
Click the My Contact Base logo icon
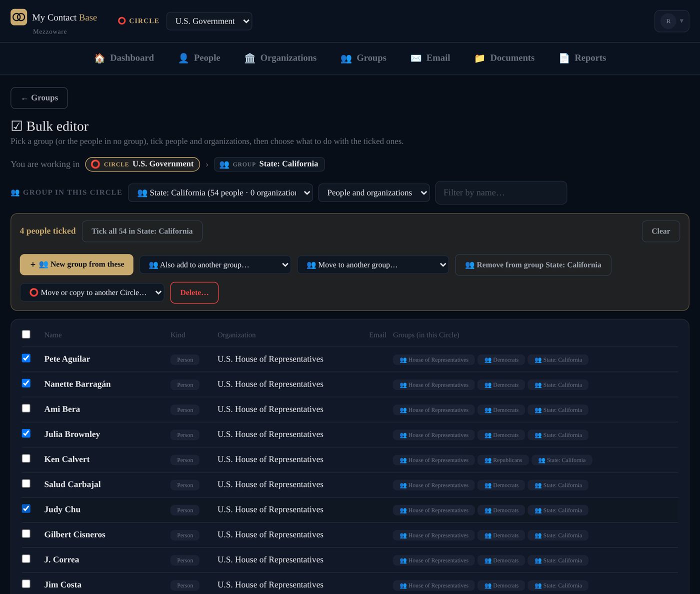pyautogui.click(x=19, y=17)
